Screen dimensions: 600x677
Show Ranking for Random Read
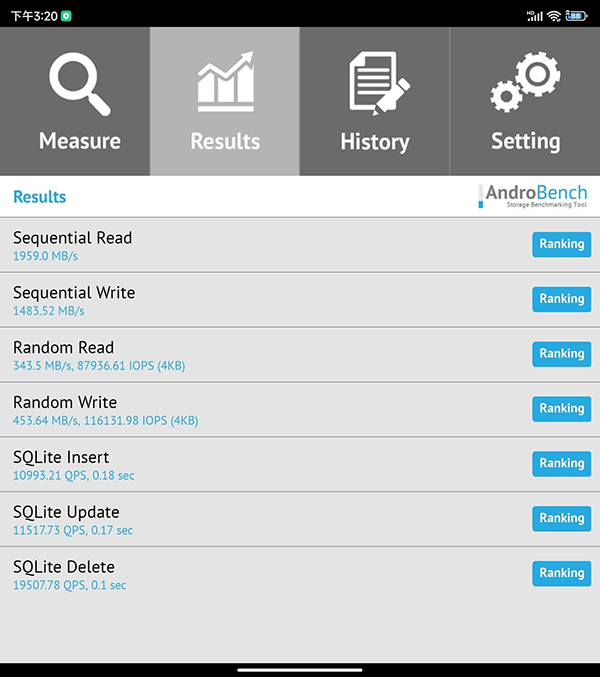(561, 354)
